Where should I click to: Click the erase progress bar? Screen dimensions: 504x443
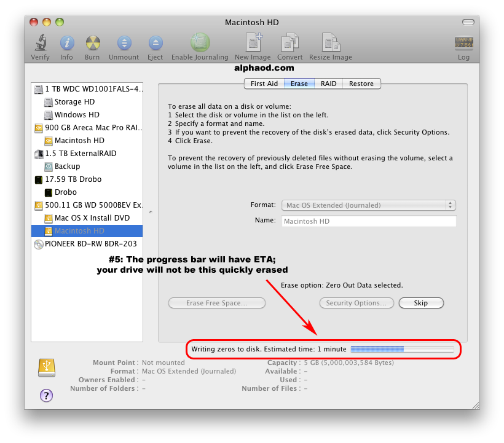coord(402,349)
